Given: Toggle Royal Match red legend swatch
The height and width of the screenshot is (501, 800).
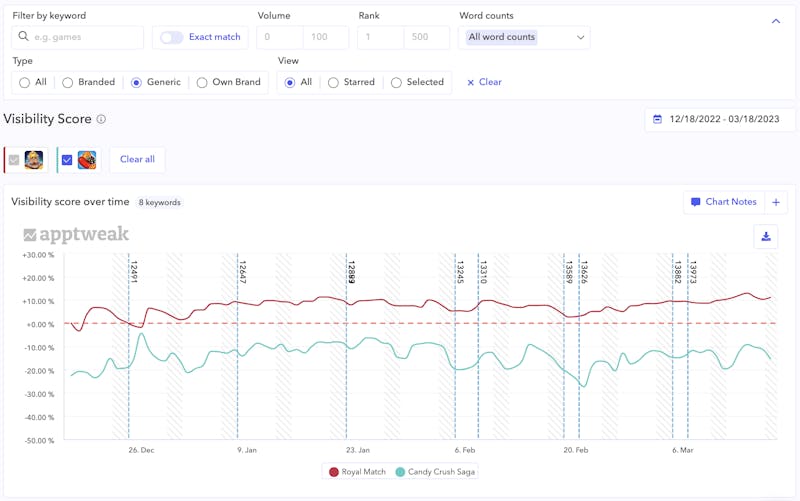Looking at the screenshot, I should tap(334, 472).
